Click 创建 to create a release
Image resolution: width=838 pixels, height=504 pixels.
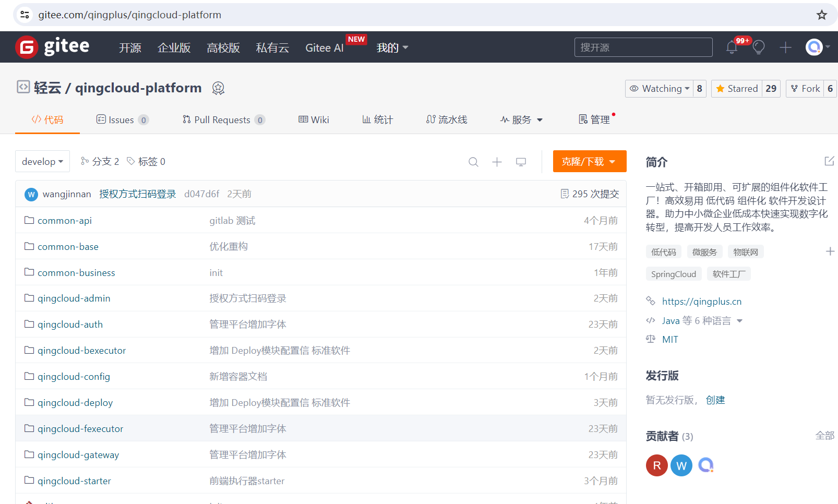coord(715,400)
